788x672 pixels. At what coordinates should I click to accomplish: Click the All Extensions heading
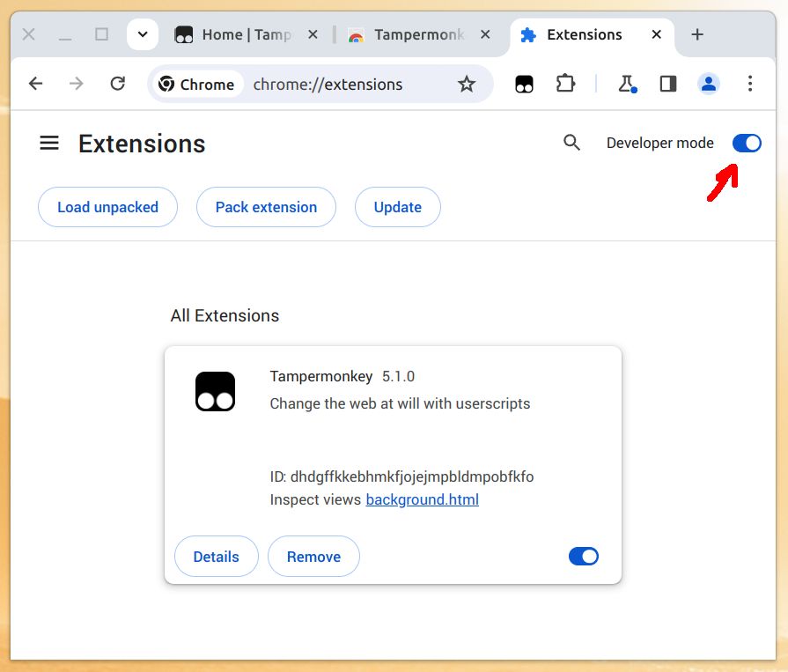pyautogui.click(x=225, y=315)
